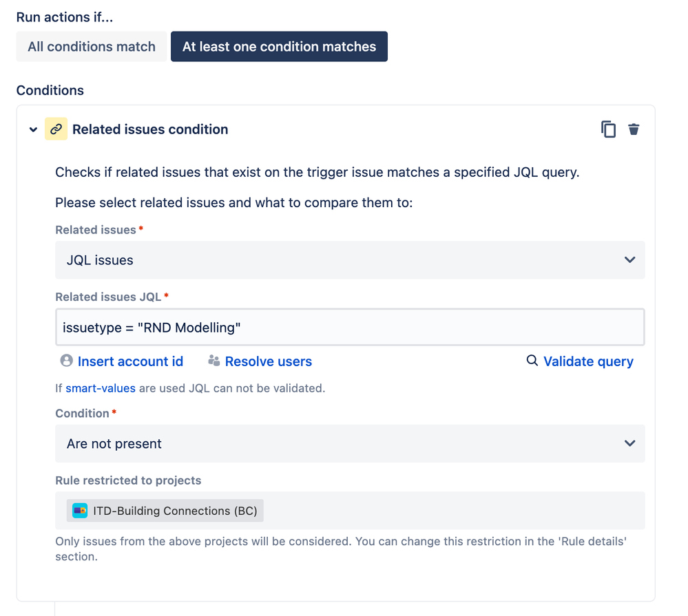Click the yellow link badge on the condition

tap(56, 129)
